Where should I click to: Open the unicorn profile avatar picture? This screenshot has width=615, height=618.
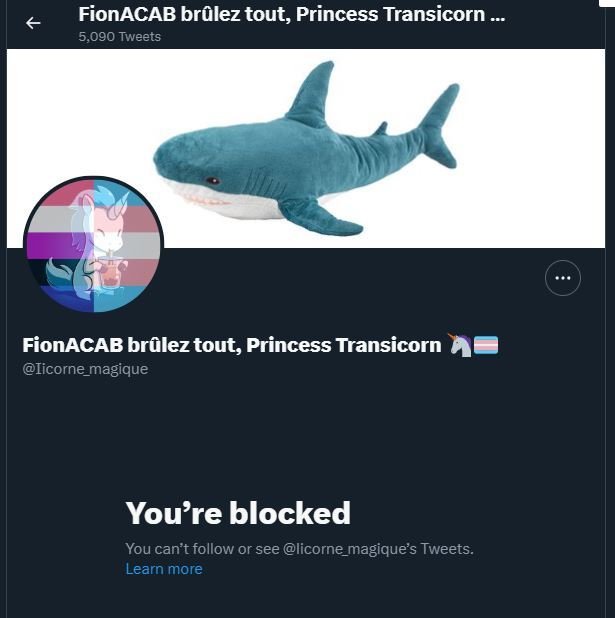(x=93, y=246)
